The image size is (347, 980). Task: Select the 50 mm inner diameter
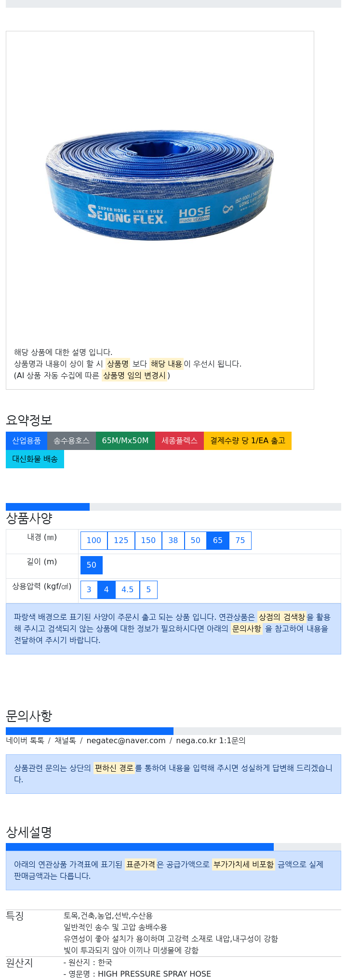[195, 541]
